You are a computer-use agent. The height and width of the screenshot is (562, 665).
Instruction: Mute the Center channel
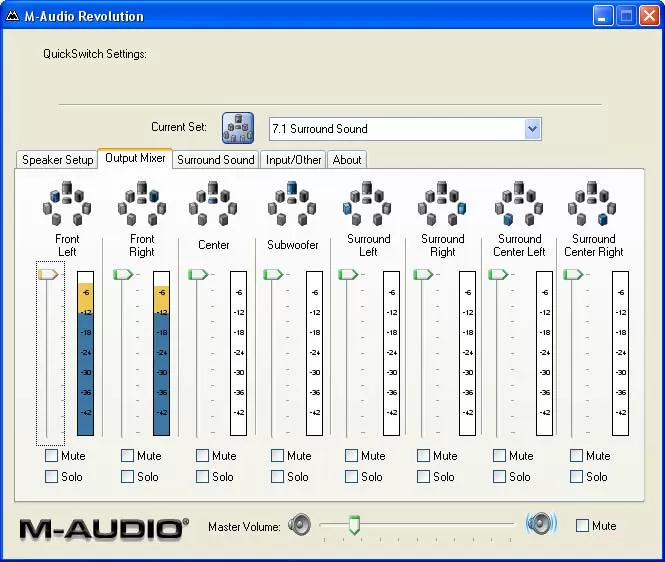click(x=202, y=456)
